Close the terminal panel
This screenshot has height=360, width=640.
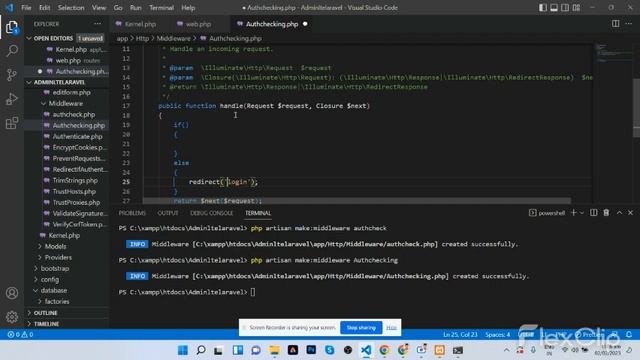click(630, 213)
